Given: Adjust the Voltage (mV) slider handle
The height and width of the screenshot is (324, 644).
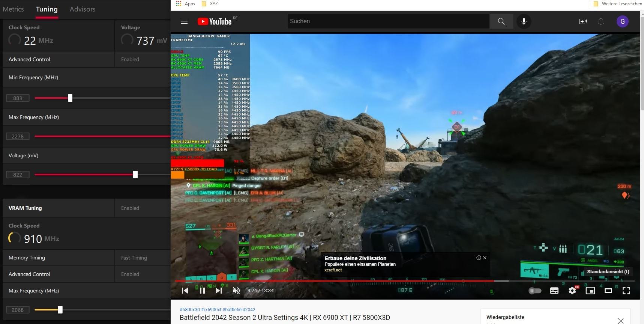Looking at the screenshot, I should pyautogui.click(x=135, y=175).
